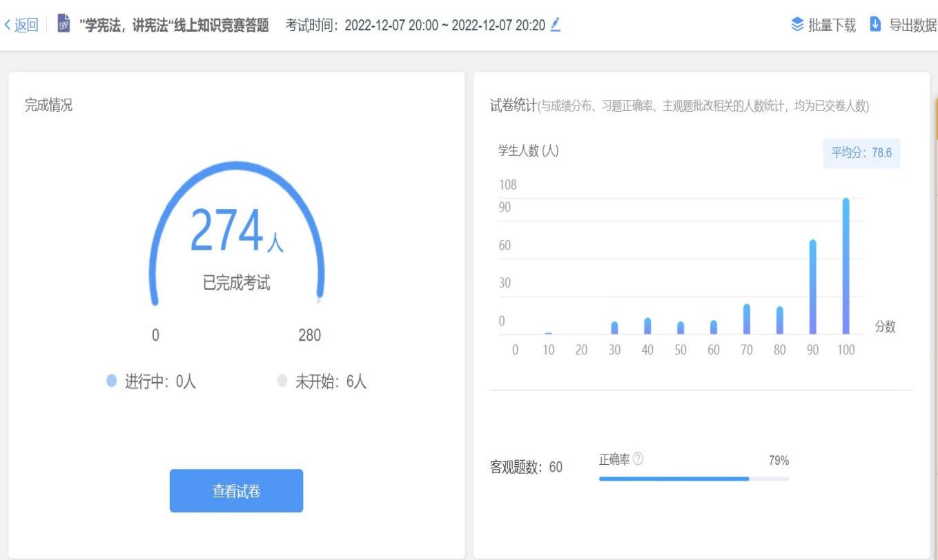Click the 查看试卷 button
The height and width of the screenshot is (560, 938).
(235, 490)
